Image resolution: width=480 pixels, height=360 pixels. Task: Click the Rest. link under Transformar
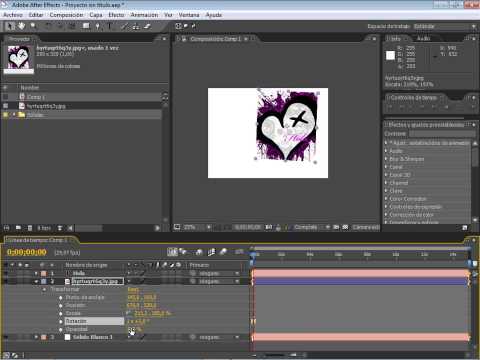coord(133,289)
